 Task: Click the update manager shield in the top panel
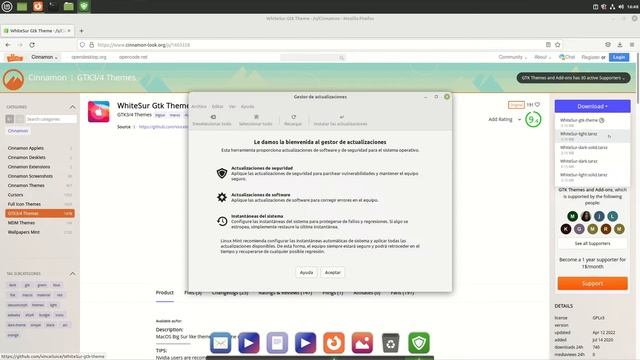click(84, 7)
